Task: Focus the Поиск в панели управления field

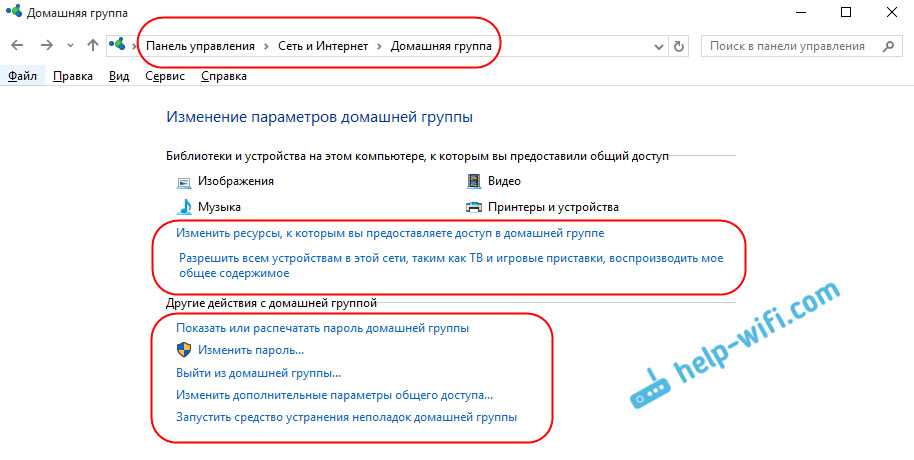Action: pyautogui.click(x=790, y=46)
